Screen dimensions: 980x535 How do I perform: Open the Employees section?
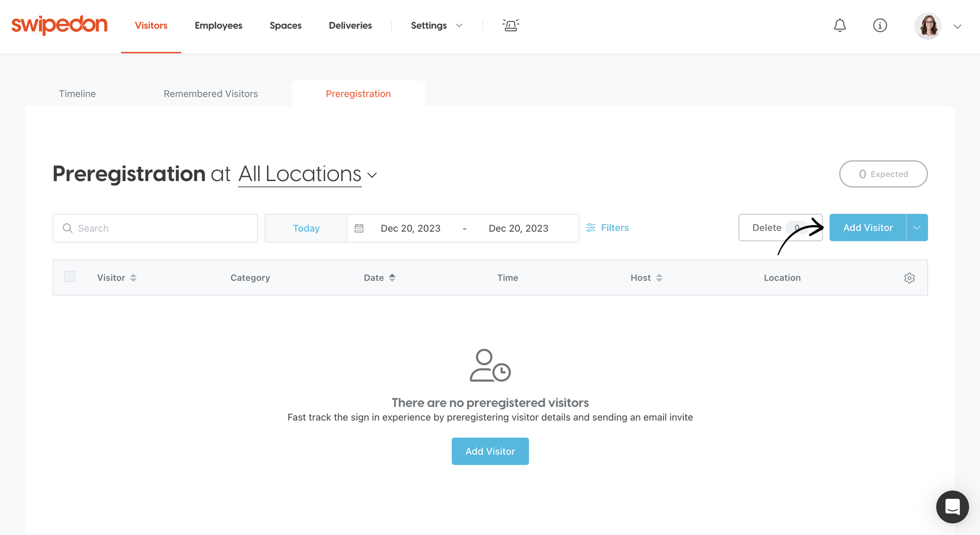coord(218,25)
